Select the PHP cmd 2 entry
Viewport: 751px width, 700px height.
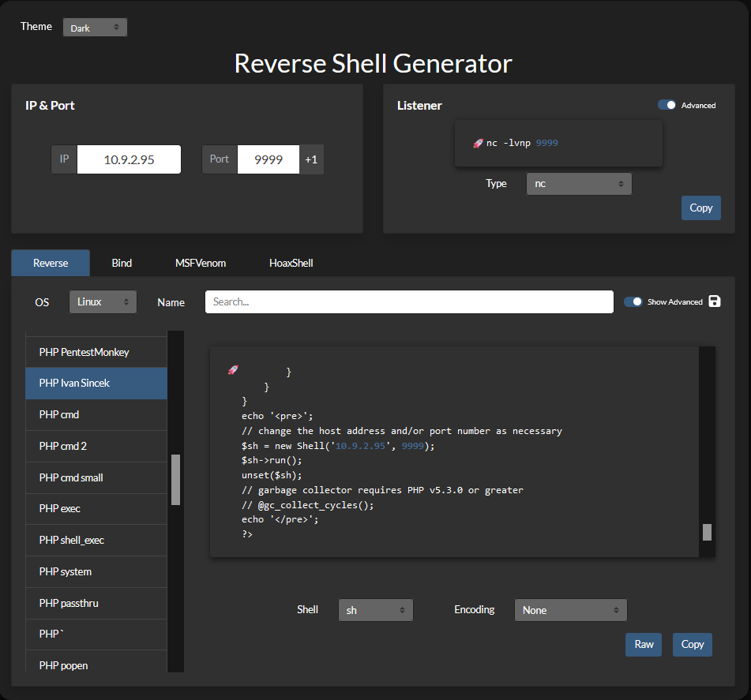[x=96, y=446]
